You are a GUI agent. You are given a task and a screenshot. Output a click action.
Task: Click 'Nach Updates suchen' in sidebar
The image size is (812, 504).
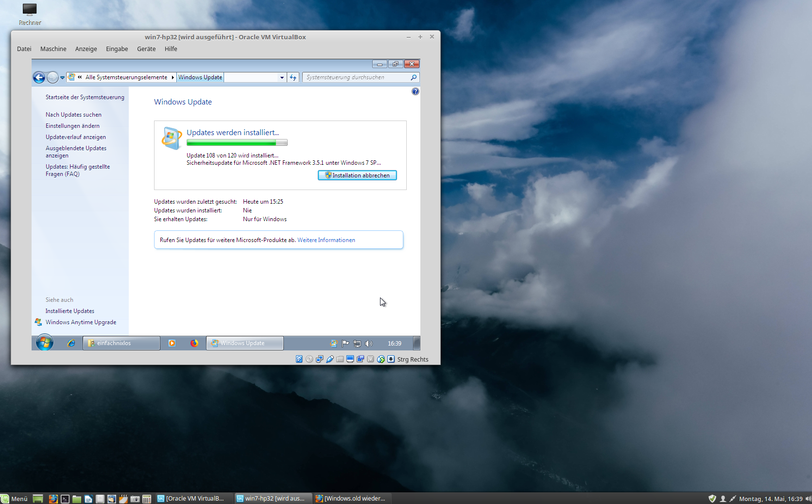[73, 115]
